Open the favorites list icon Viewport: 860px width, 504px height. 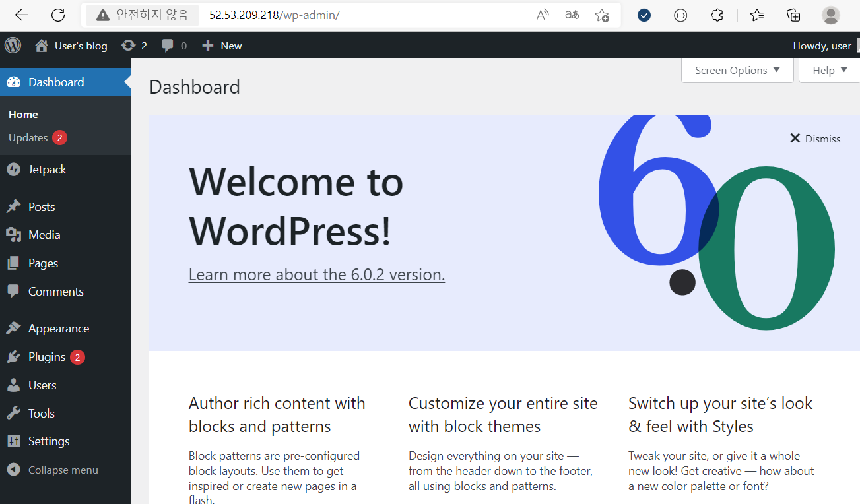[x=757, y=15]
